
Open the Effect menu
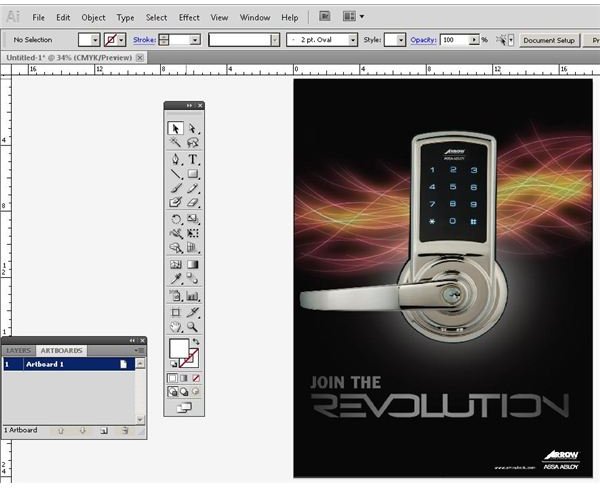[189, 18]
